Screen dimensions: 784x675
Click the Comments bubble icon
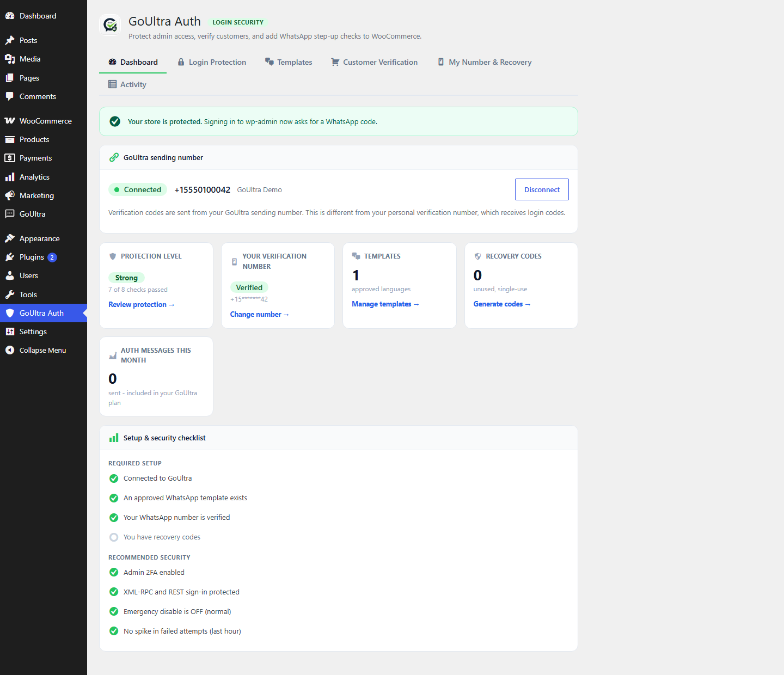[x=10, y=96]
